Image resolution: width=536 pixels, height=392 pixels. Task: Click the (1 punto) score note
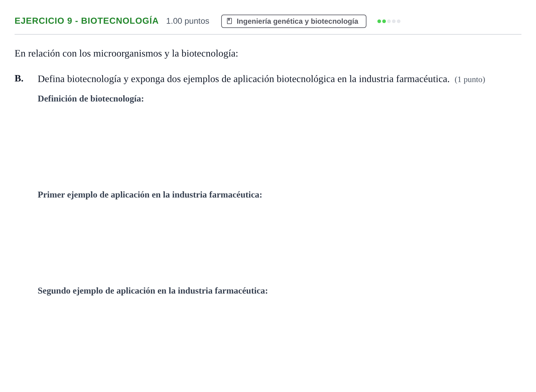[x=470, y=80]
